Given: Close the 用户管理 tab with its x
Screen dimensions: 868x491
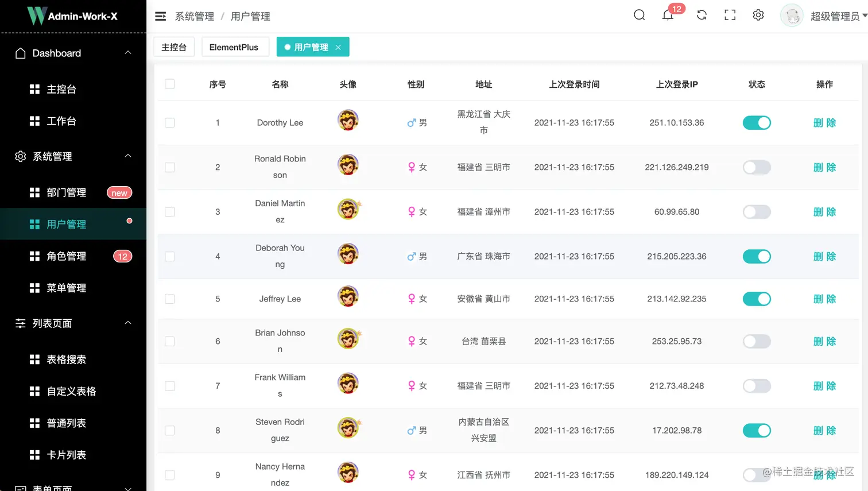Looking at the screenshot, I should (338, 47).
